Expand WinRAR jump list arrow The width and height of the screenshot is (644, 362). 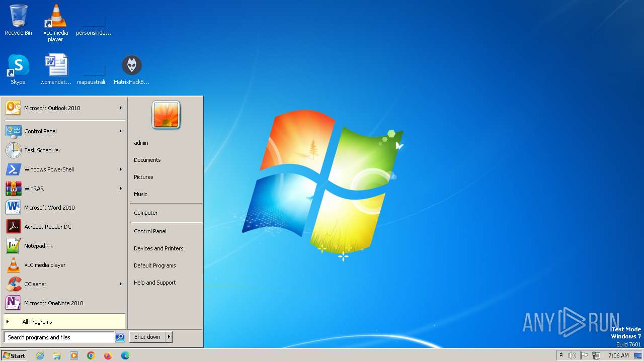tap(121, 189)
